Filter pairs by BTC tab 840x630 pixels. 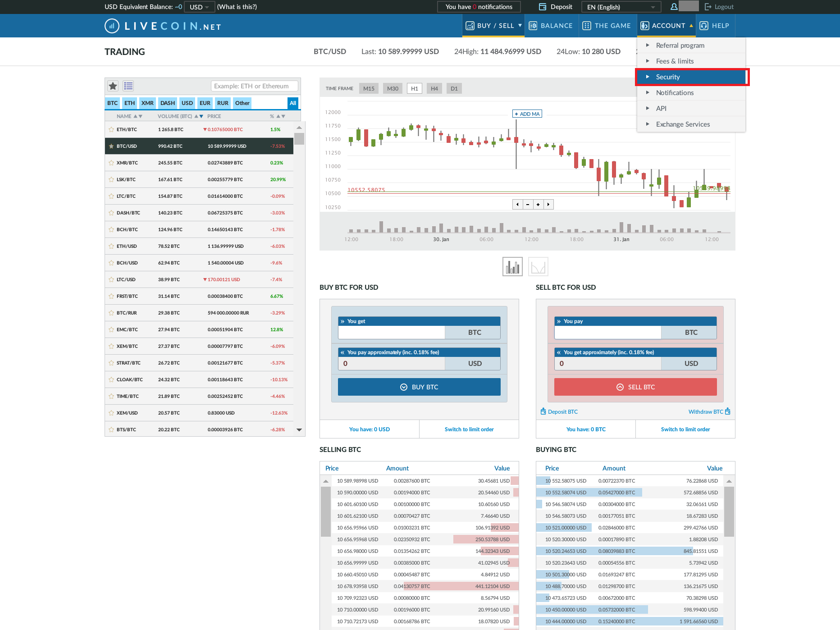[112, 103]
